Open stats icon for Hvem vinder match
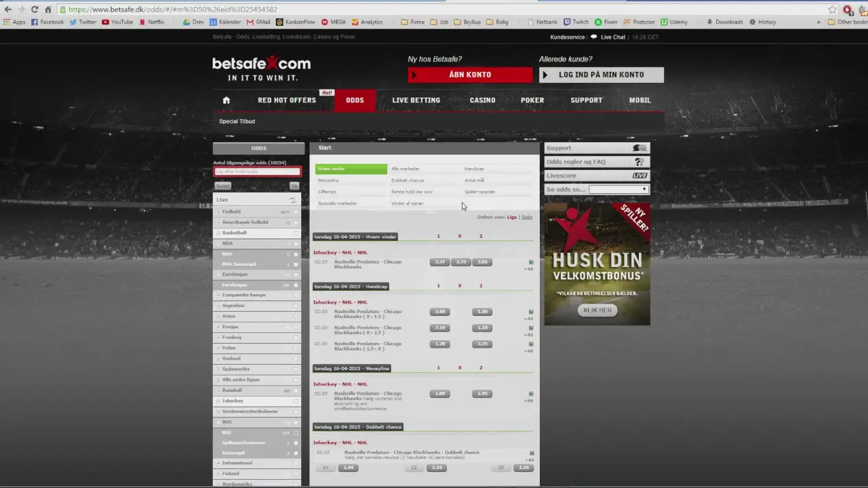The height and width of the screenshot is (488, 868). pyautogui.click(x=531, y=262)
